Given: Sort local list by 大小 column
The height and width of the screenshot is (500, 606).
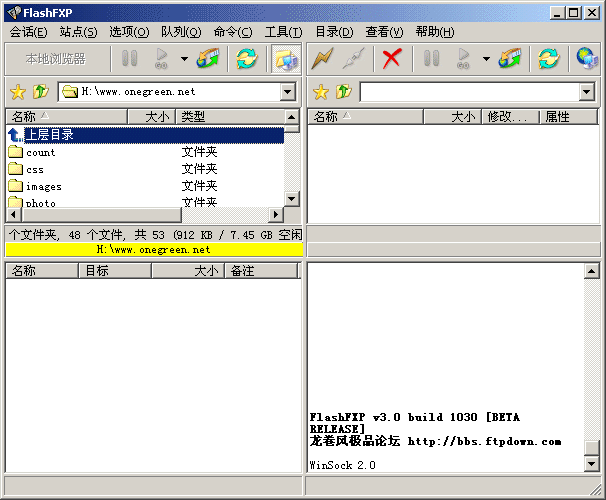Looking at the screenshot, I should click(152, 116).
